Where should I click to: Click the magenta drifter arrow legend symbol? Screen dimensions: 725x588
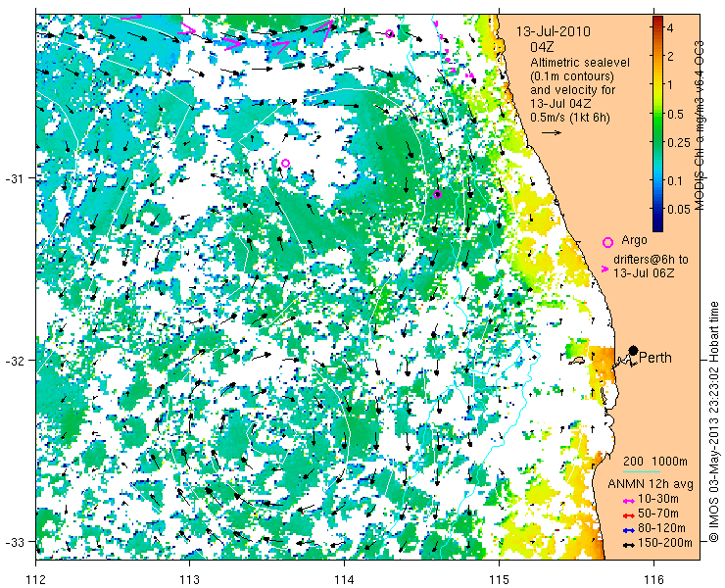604,269
